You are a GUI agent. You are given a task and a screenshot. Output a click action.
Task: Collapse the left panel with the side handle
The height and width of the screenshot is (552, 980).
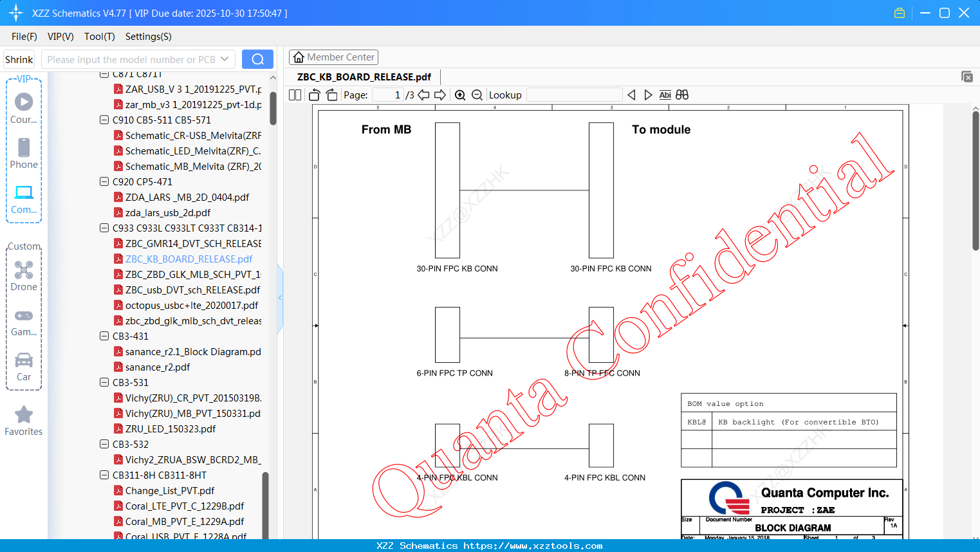(x=280, y=298)
